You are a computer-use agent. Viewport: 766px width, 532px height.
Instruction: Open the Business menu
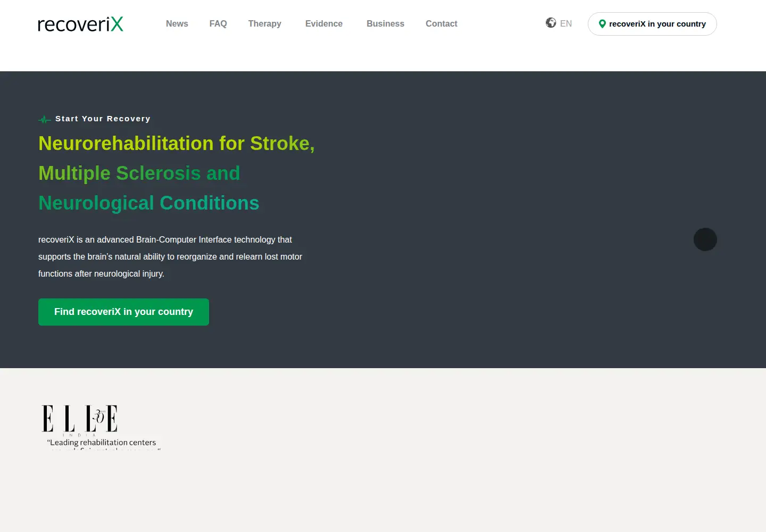[x=385, y=24]
